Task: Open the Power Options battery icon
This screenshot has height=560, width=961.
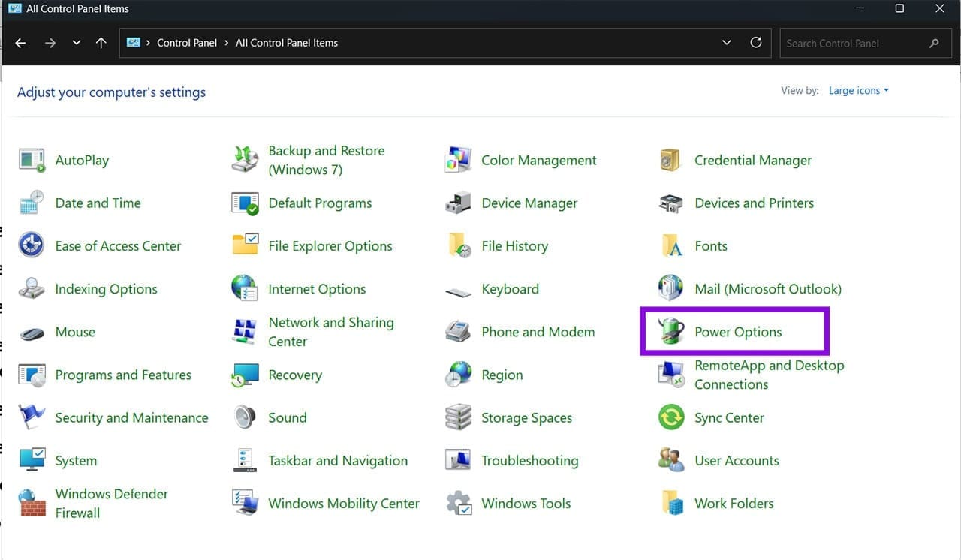Action: pyautogui.click(x=670, y=332)
